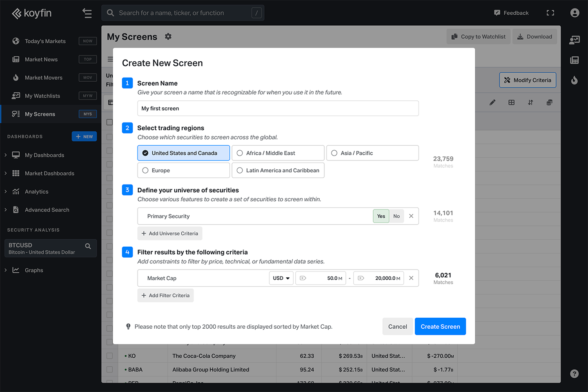The image size is (588, 392).
Task: Add Filter Criteria to the screen
Action: [x=165, y=295]
